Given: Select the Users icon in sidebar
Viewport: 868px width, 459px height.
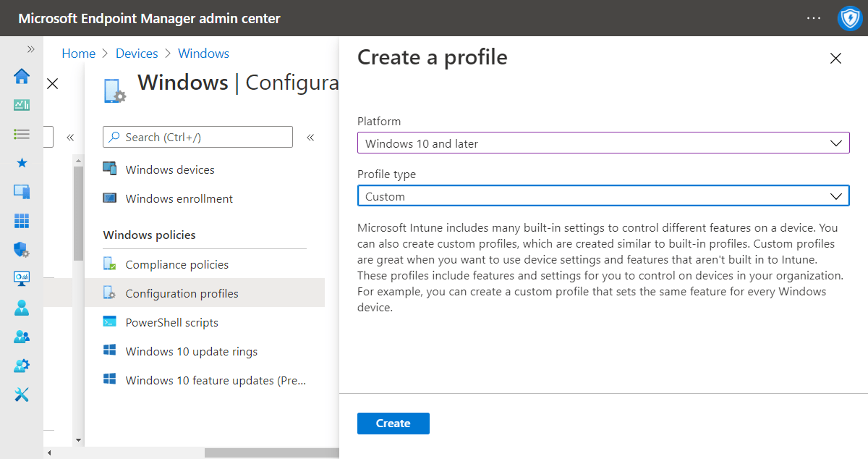Looking at the screenshot, I should pyautogui.click(x=22, y=308).
